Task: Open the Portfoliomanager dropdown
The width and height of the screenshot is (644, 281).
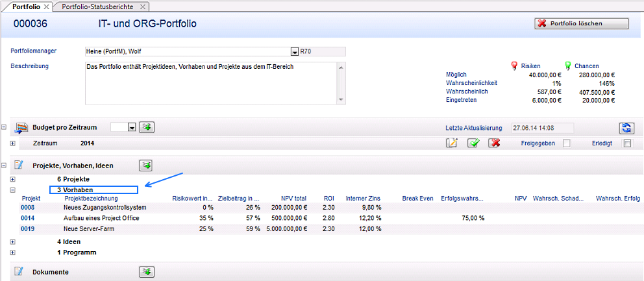Action: (295, 52)
